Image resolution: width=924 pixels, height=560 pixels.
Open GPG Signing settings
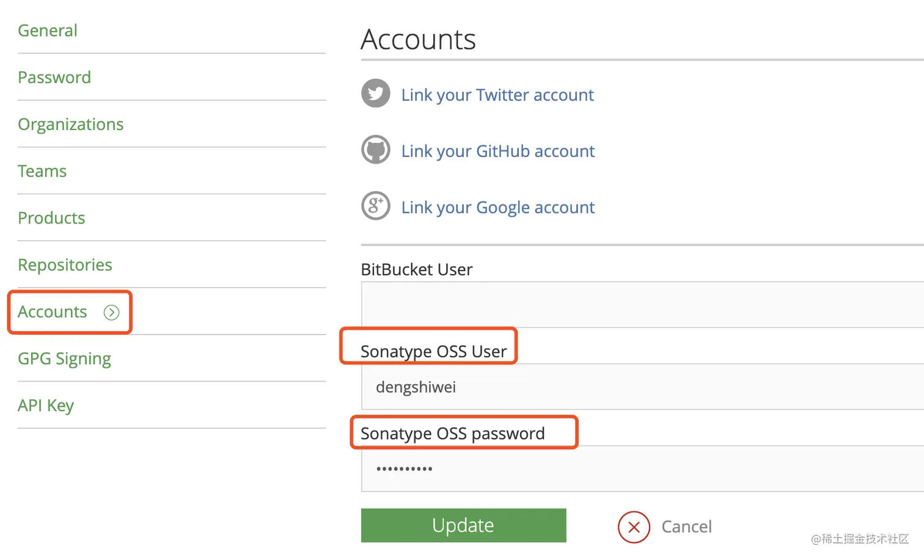tap(64, 359)
